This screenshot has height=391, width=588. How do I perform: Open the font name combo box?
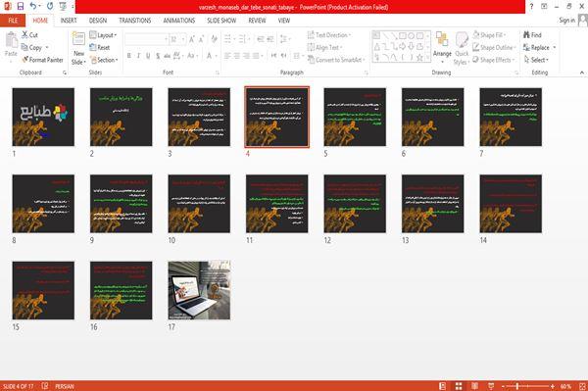[x=146, y=39]
